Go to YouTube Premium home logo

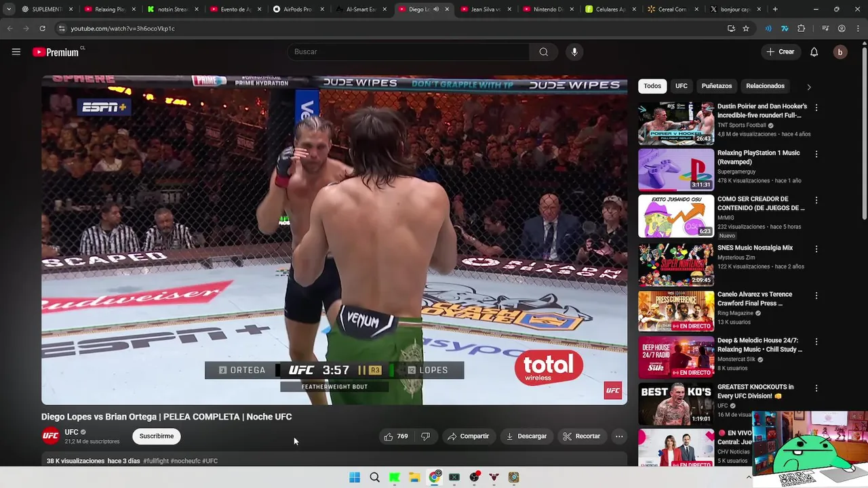pos(56,52)
